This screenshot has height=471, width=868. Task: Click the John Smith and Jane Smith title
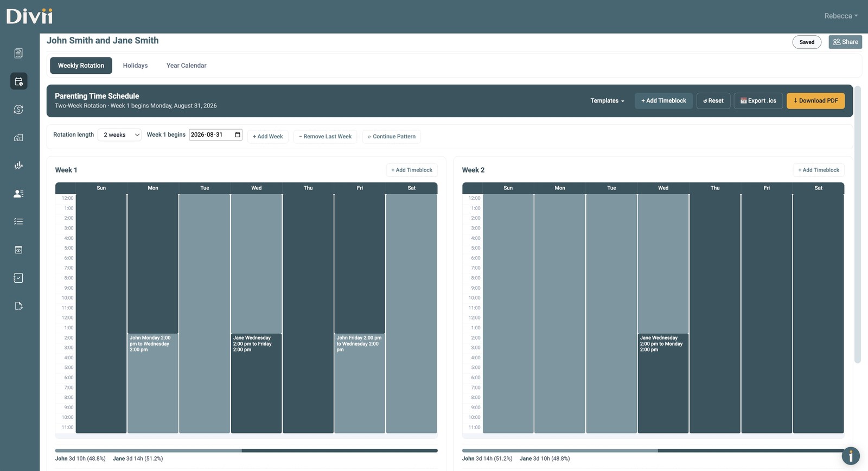tap(103, 41)
